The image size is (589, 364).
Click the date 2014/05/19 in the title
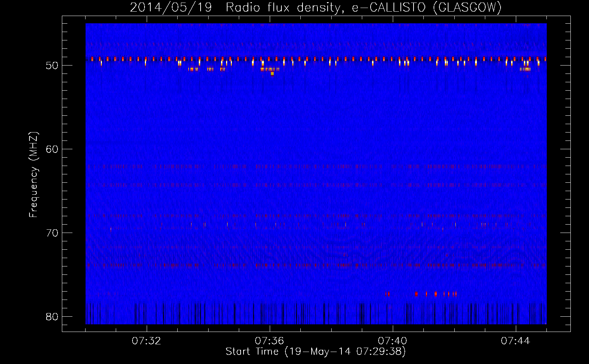171,7
